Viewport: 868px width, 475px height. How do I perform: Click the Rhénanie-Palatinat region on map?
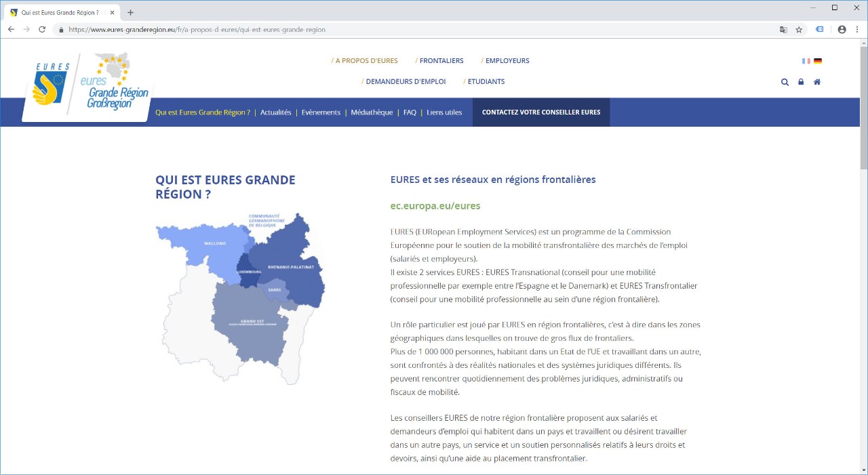(x=290, y=267)
